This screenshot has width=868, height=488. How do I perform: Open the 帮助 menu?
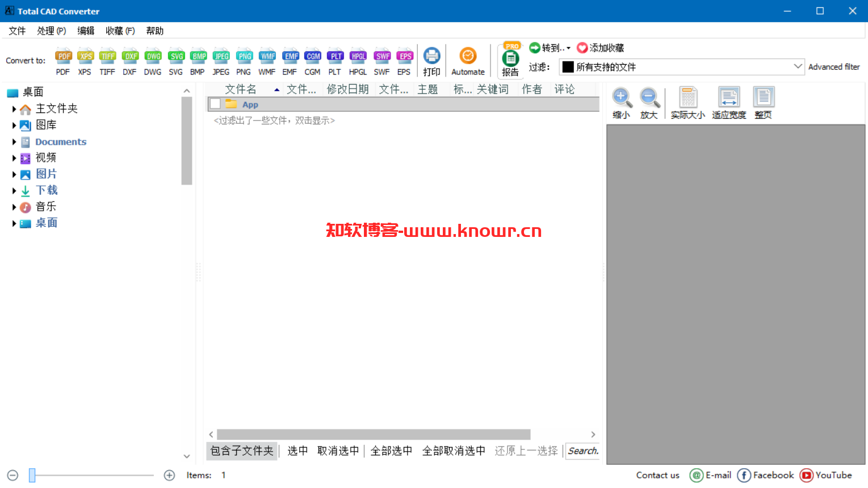[x=154, y=31]
